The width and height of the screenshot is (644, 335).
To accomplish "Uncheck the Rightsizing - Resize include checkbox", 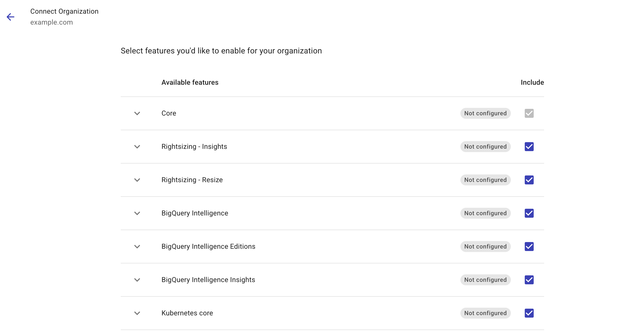I will click(x=529, y=180).
